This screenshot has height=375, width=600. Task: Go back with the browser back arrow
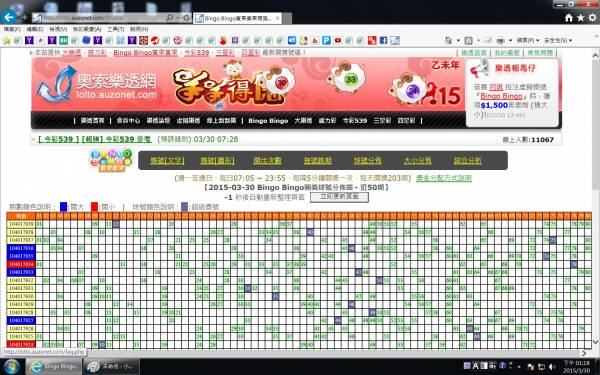(8, 17)
